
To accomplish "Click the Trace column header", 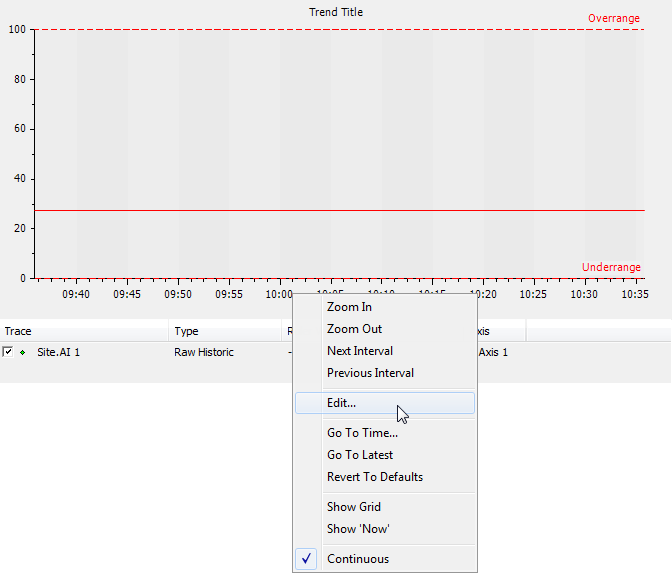I will [18, 331].
